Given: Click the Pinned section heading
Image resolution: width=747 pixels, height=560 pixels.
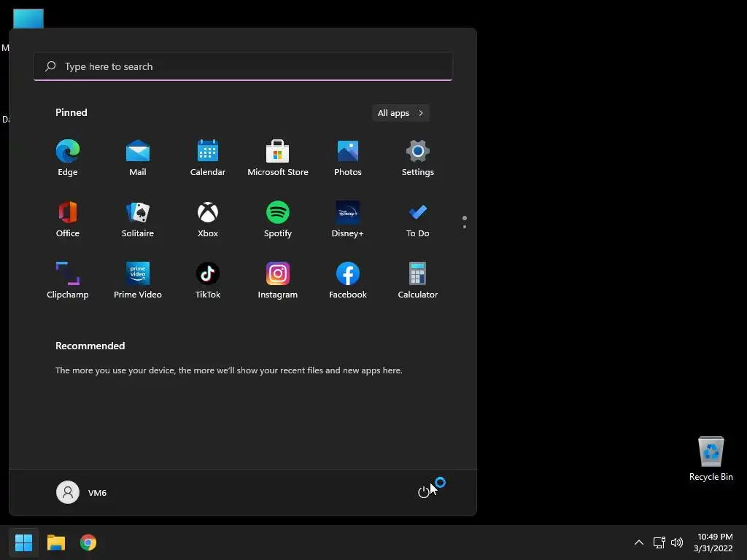Looking at the screenshot, I should tap(71, 112).
